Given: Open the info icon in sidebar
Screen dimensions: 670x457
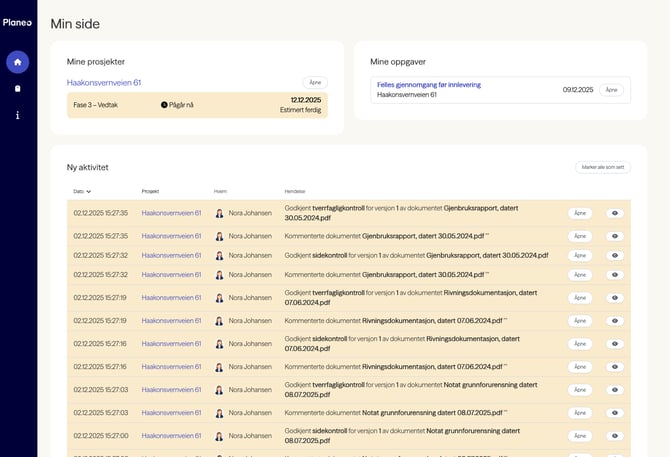Looking at the screenshot, I should click(17, 116).
